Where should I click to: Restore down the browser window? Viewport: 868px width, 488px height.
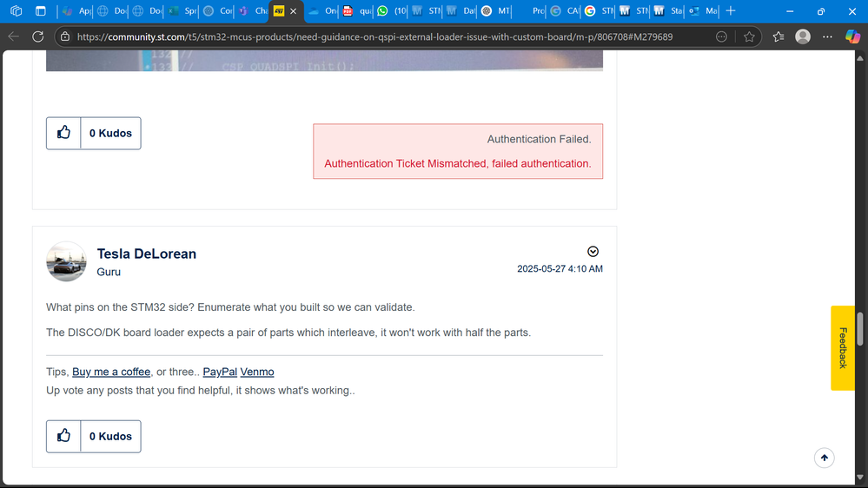pos(821,11)
